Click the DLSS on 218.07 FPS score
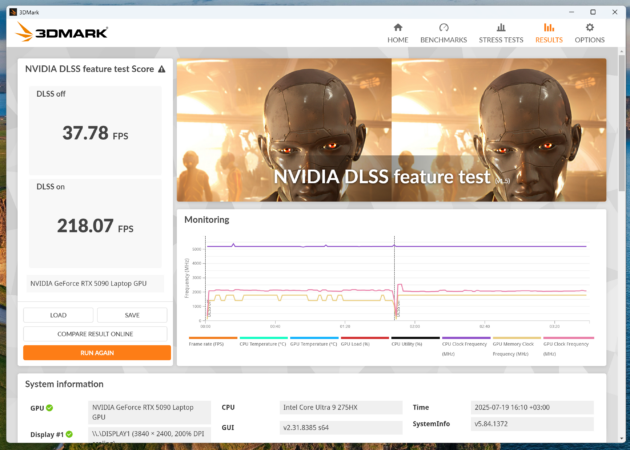This screenshot has width=630, height=450. [95, 223]
